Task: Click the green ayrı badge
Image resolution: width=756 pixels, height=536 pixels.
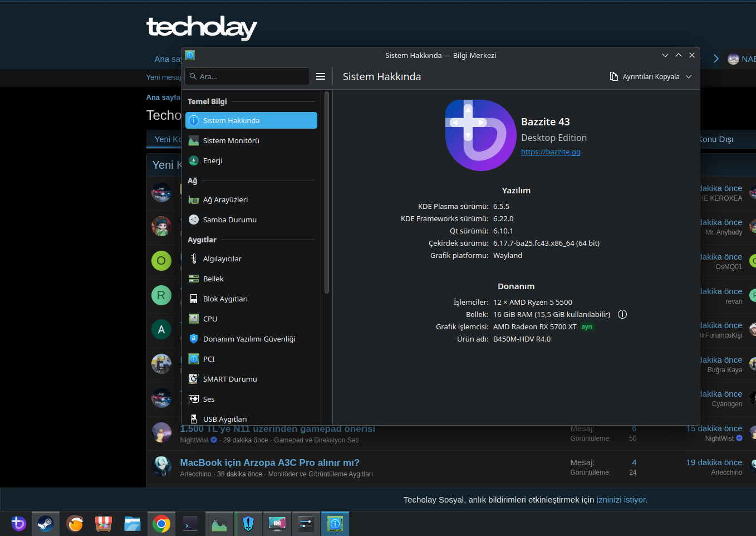Action: (587, 327)
